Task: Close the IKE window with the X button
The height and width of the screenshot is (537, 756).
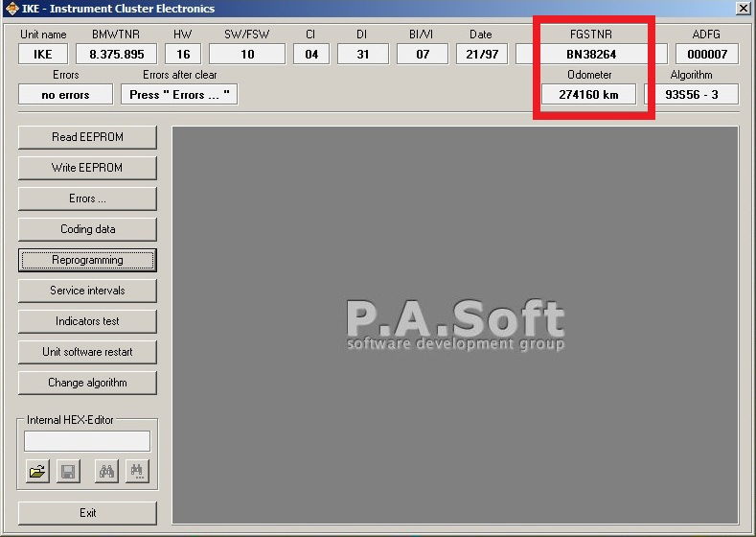Action: click(x=743, y=9)
